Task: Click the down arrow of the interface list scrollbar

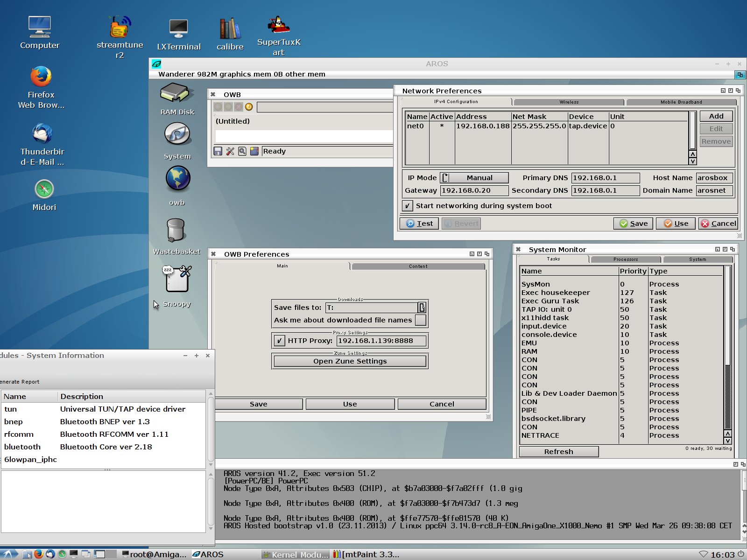Action: pyautogui.click(x=693, y=161)
